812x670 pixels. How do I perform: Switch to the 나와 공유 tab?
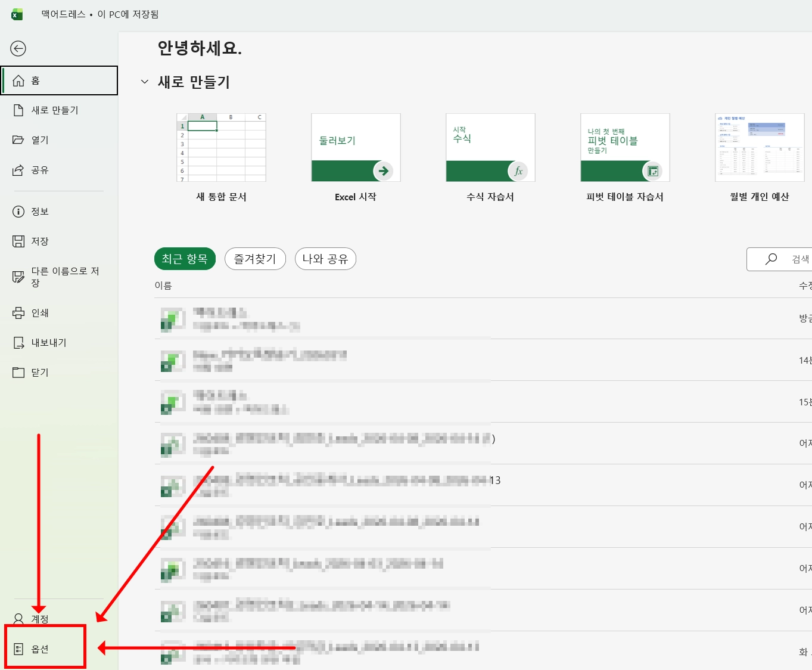point(325,259)
